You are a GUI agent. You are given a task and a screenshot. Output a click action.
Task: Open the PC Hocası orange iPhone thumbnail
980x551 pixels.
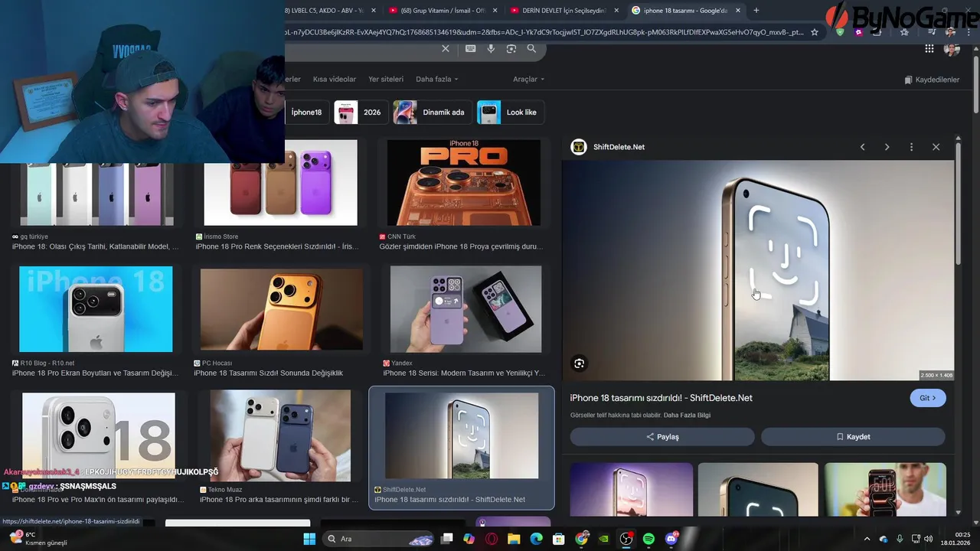coord(282,309)
